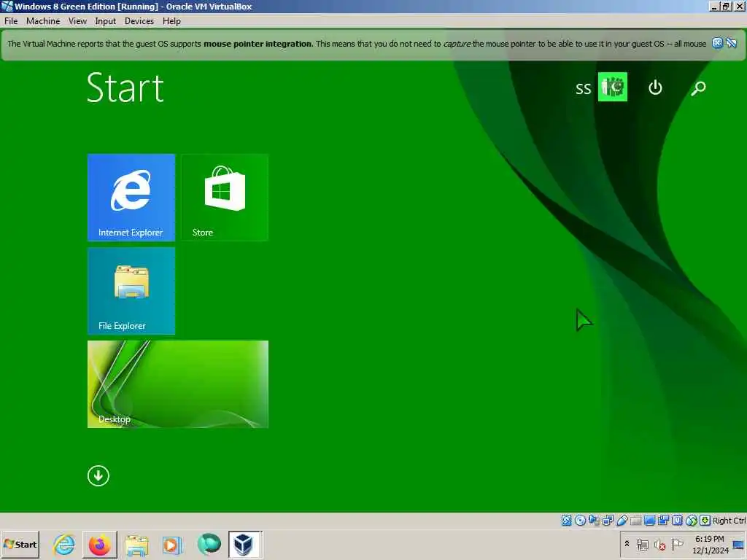Launch Internet Explorer from host taskbar

coord(64,544)
